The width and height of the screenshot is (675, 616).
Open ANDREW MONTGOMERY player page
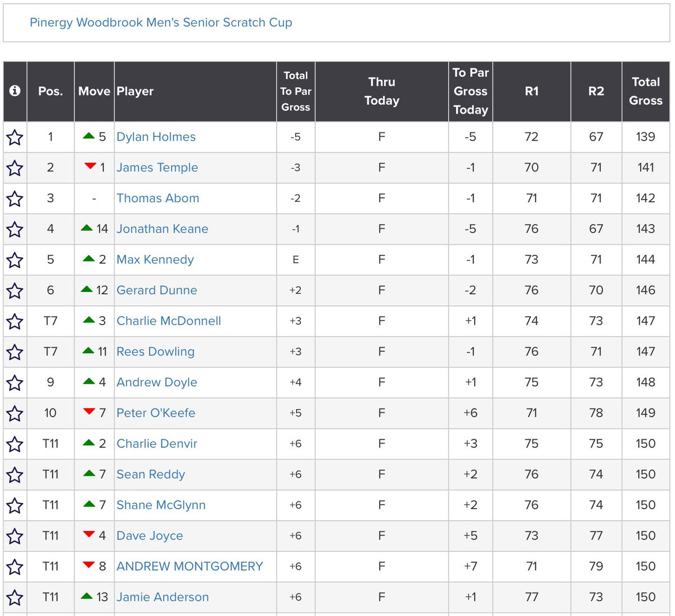[x=190, y=566]
